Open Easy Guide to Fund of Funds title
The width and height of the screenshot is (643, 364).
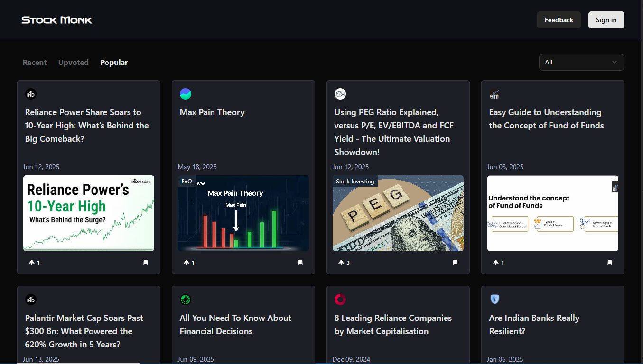[x=547, y=119]
